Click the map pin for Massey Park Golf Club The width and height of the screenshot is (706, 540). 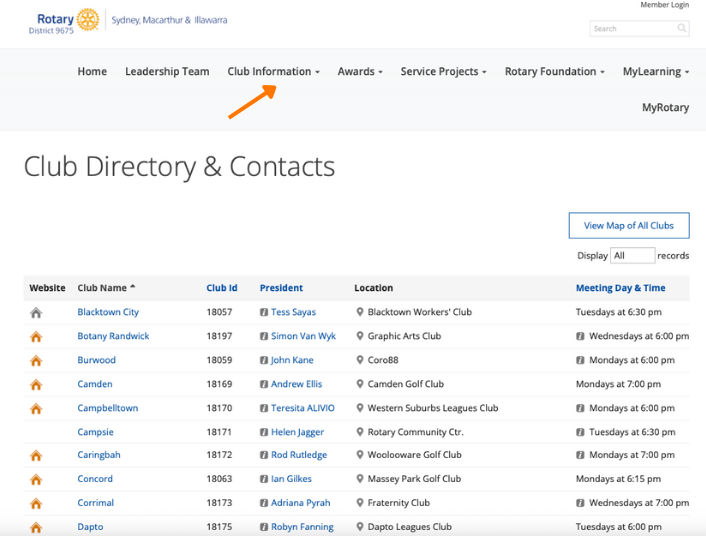pyautogui.click(x=360, y=478)
